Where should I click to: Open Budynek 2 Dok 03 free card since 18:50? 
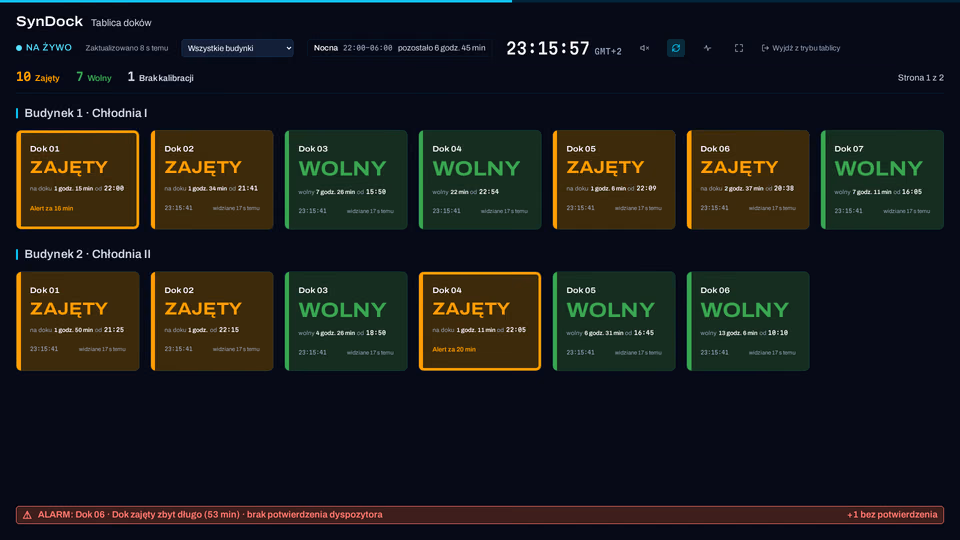click(x=346, y=321)
